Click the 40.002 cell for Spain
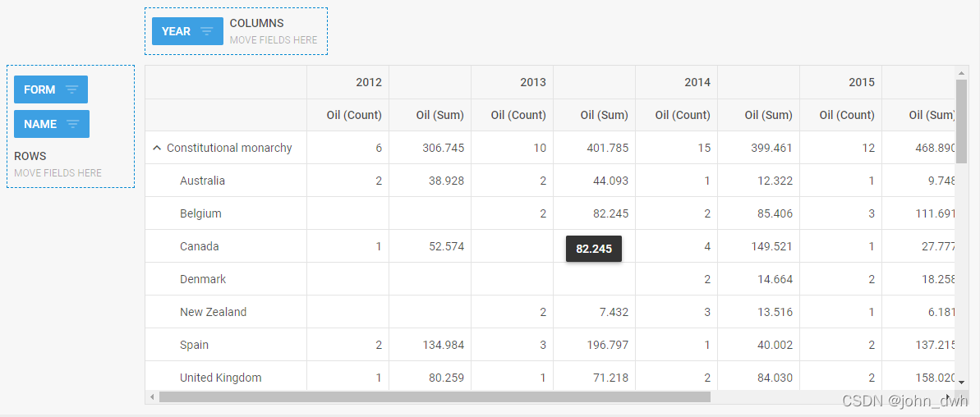This screenshot has width=980, height=417. click(x=759, y=345)
